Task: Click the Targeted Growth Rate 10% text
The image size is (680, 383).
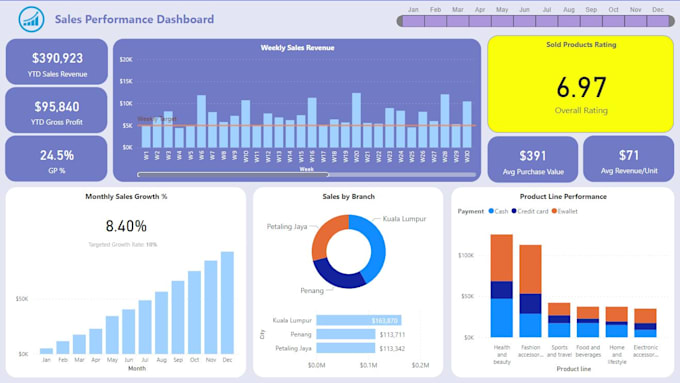Action: [123, 245]
